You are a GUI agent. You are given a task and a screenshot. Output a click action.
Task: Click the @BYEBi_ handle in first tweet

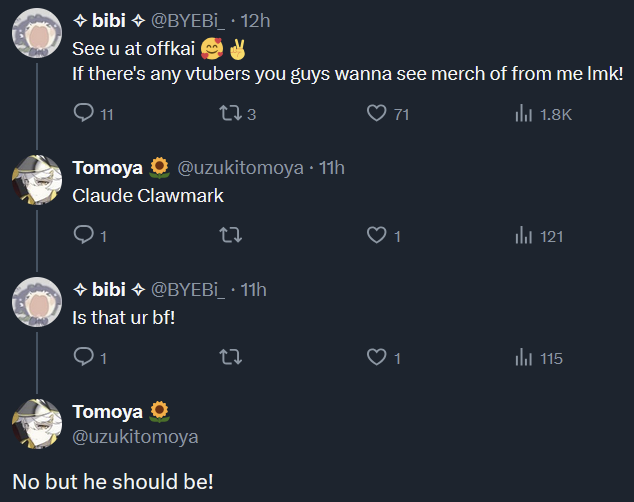click(x=190, y=20)
